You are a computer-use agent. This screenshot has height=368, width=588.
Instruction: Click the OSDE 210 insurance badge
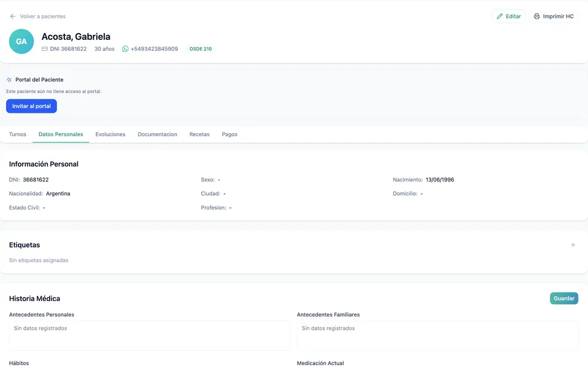(201, 49)
